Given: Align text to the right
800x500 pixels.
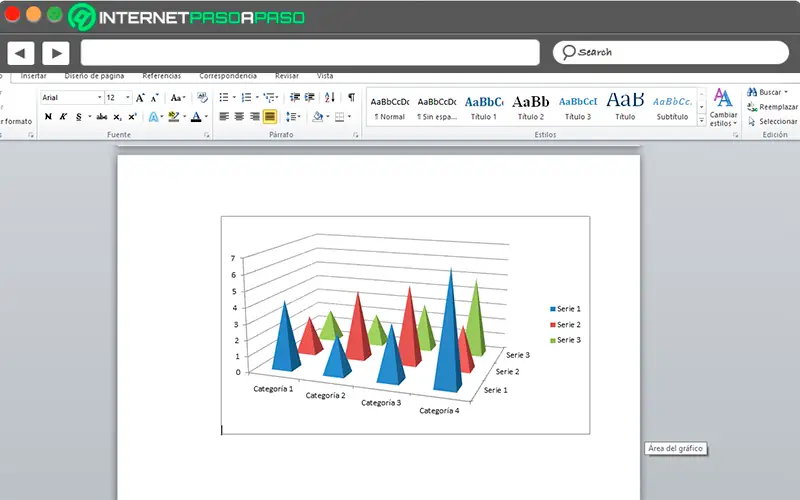Looking at the screenshot, I should [x=254, y=117].
